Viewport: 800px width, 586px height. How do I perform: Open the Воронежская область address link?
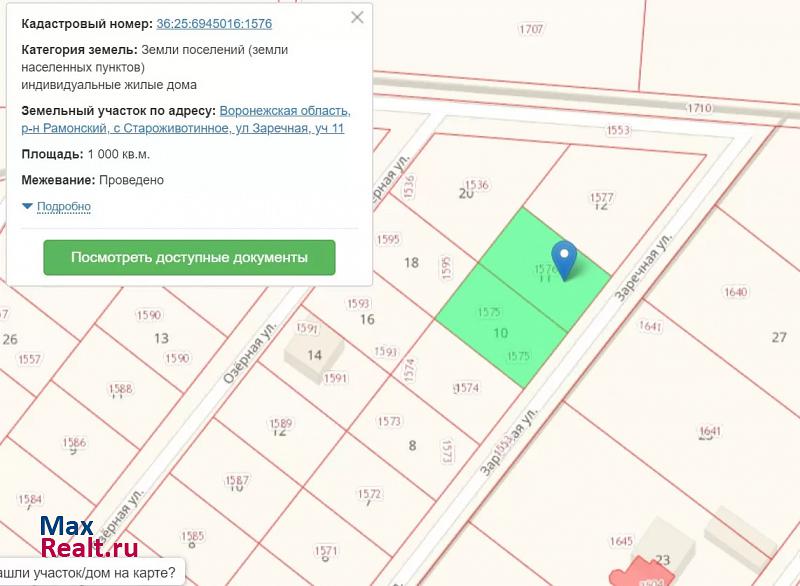point(284,111)
